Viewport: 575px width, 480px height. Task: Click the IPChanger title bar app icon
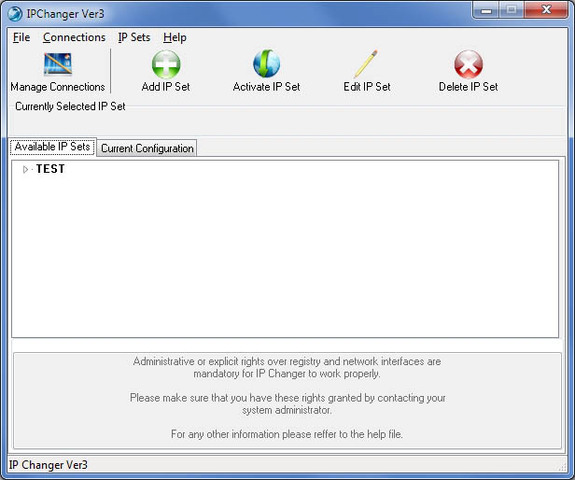(15, 14)
